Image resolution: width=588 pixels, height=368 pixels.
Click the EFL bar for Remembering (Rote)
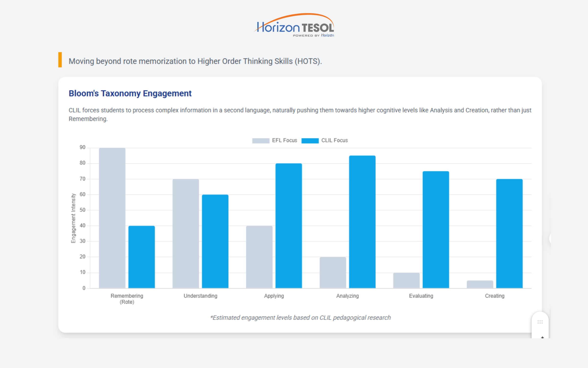pyautogui.click(x=112, y=218)
